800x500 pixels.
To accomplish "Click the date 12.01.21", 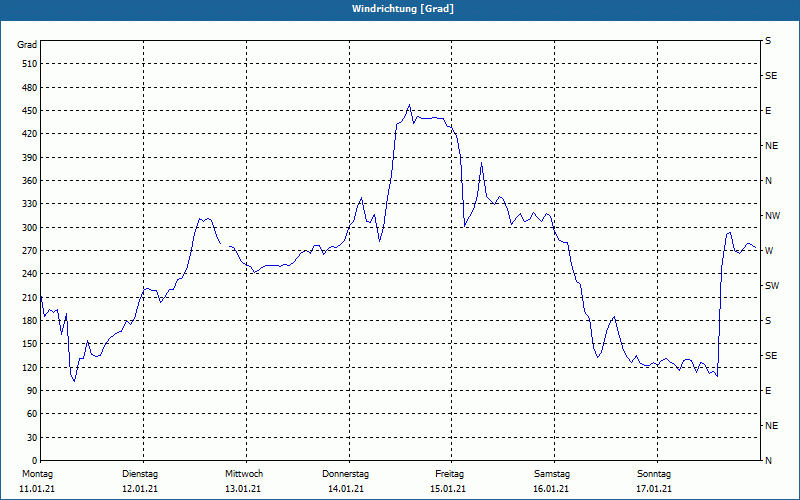I will tap(140, 489).
